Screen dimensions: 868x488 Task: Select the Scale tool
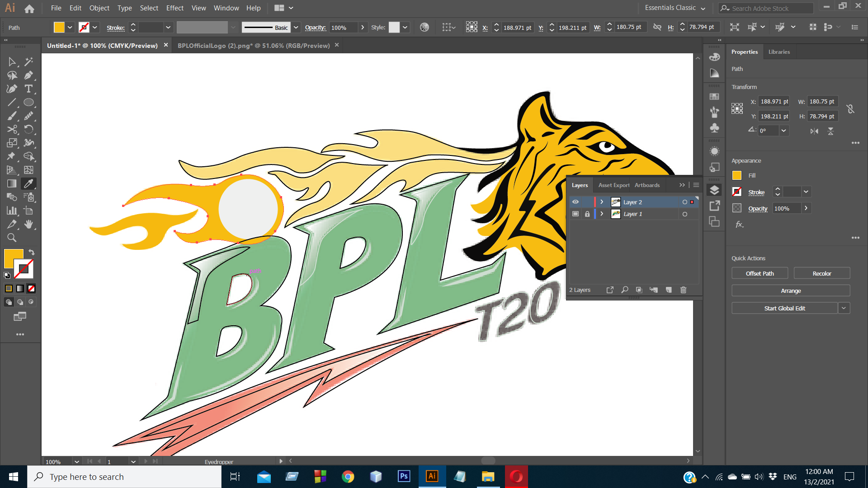coord(12,143)
